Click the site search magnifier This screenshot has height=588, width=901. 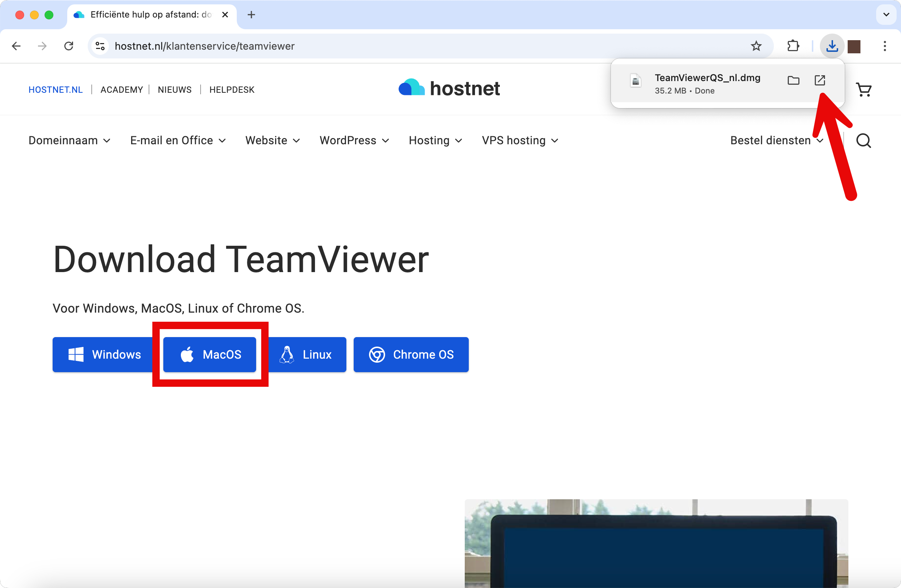pos(863,141)
